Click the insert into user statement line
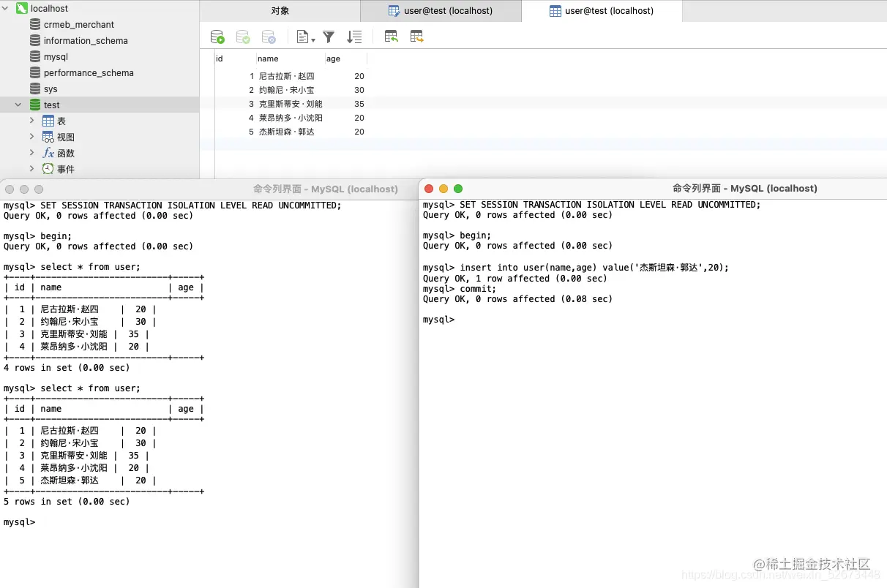 pos(576,268)
